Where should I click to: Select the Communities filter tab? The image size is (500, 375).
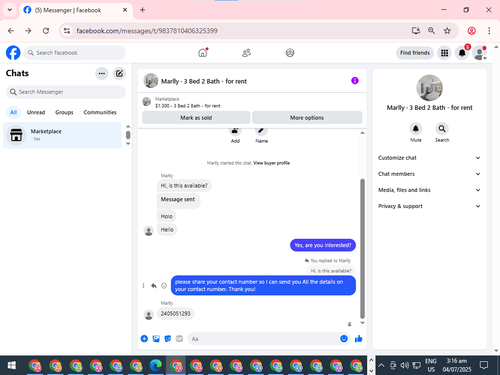[x=100, y=112]
